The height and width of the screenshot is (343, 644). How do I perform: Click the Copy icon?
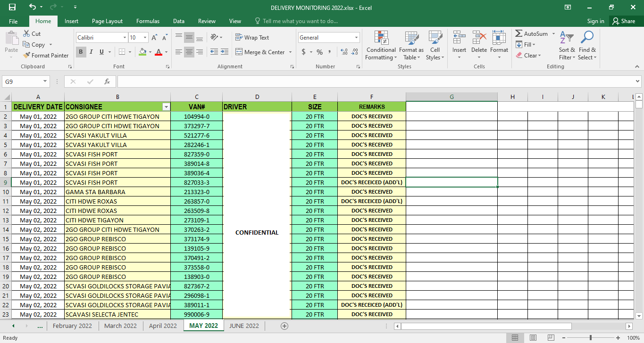[26, 44]
